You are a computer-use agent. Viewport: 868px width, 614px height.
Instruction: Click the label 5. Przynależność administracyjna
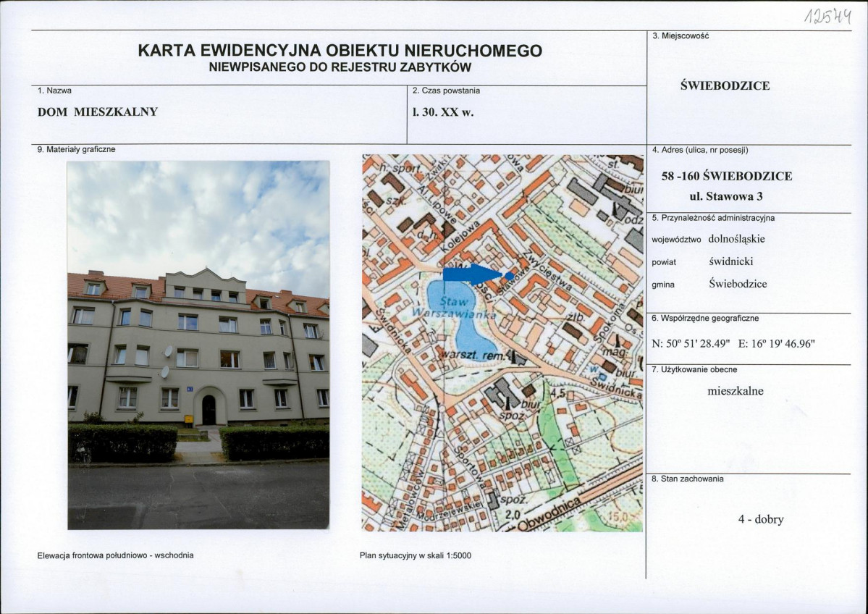713,218
